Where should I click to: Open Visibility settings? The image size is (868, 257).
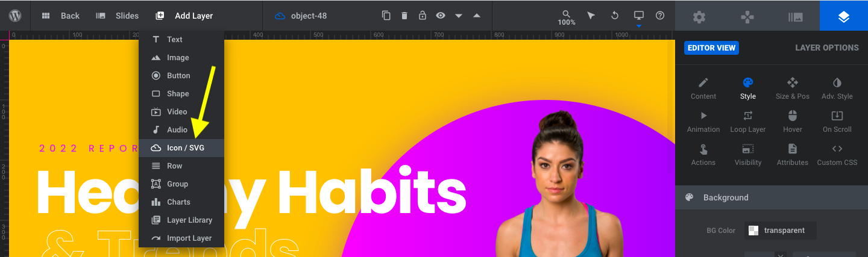coord(748,155)
